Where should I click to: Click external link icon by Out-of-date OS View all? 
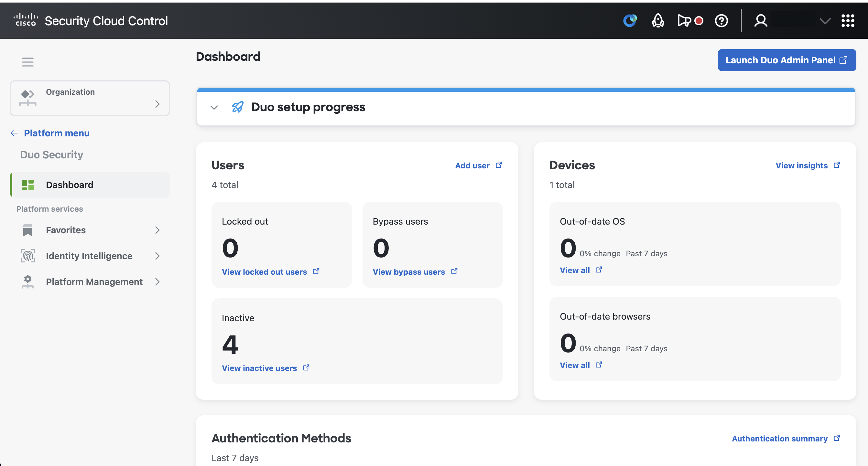(599, 270)
